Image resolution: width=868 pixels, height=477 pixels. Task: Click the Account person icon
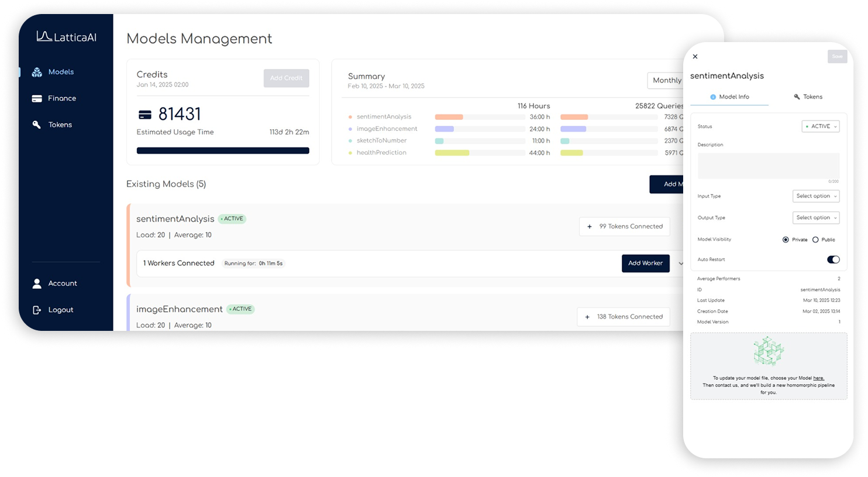click(x=37, y=284)
